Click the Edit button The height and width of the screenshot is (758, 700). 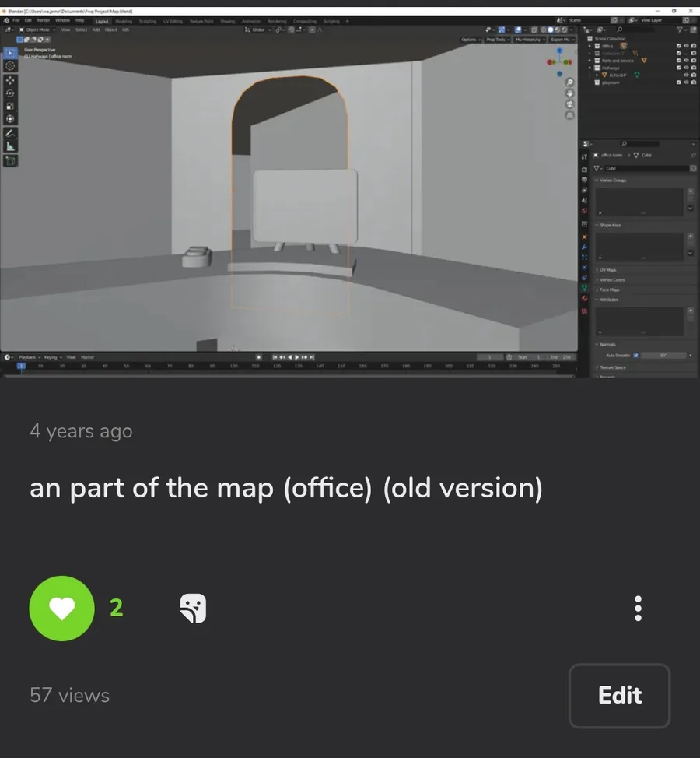(619, 696)
